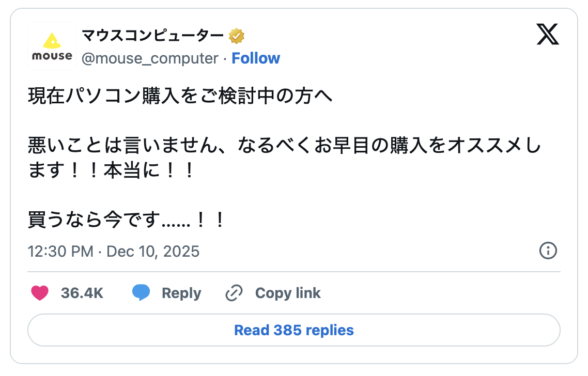
Task: Click tweet line 買うなら今です
Action: click(127, 221)
